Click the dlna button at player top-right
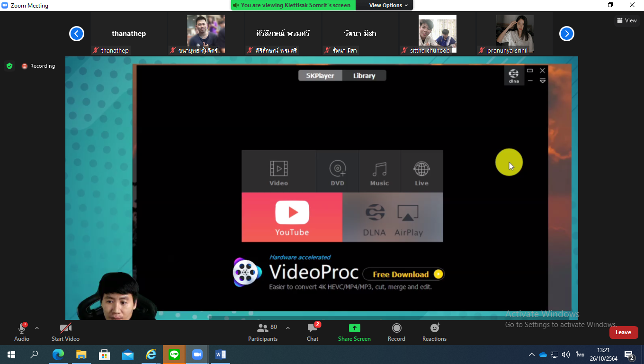 [x=514, y=76]
